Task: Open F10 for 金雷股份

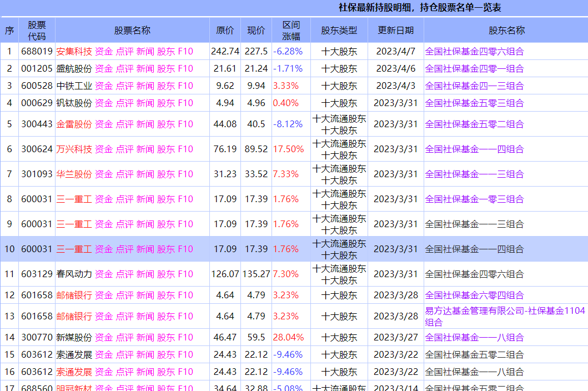Action: [x=185, y=124]
